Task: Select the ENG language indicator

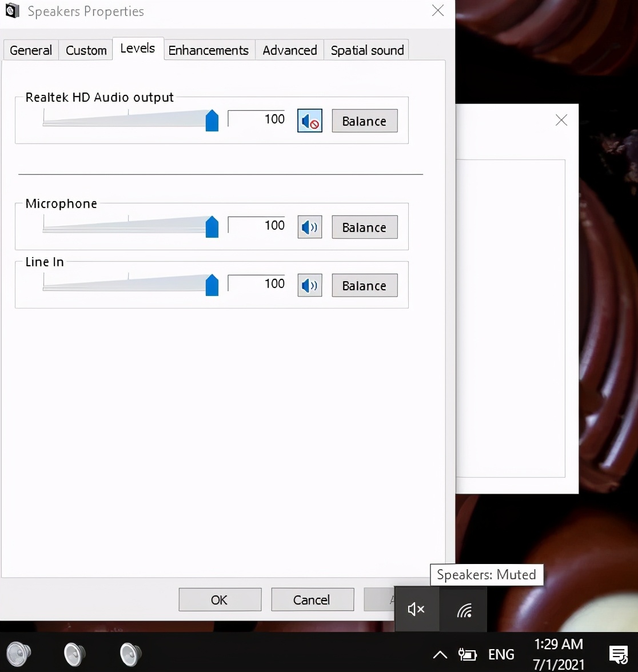Action: (x=501, y=654)
